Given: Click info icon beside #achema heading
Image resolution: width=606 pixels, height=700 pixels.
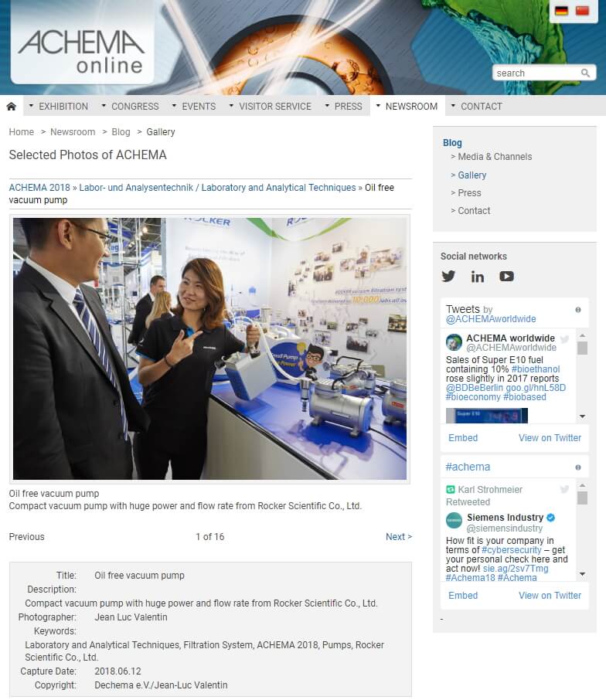Looking at the screenshot, I should 578,467.
